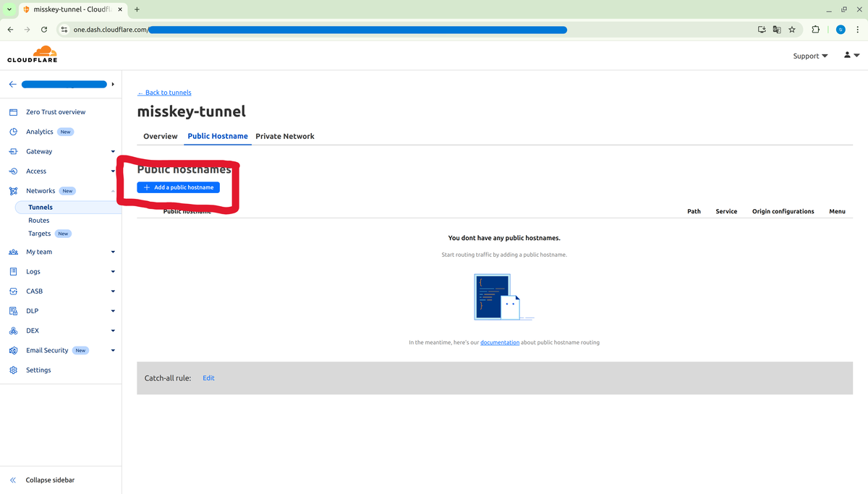Screen dimensions: 868x494
Task: Follow the Back to tunnels link
Action: pyautogui.click(x=164, y=93)
